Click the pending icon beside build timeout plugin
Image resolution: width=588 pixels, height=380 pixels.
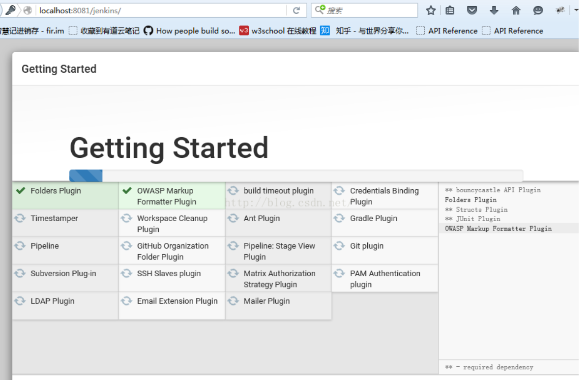click(x=233, y=191)
